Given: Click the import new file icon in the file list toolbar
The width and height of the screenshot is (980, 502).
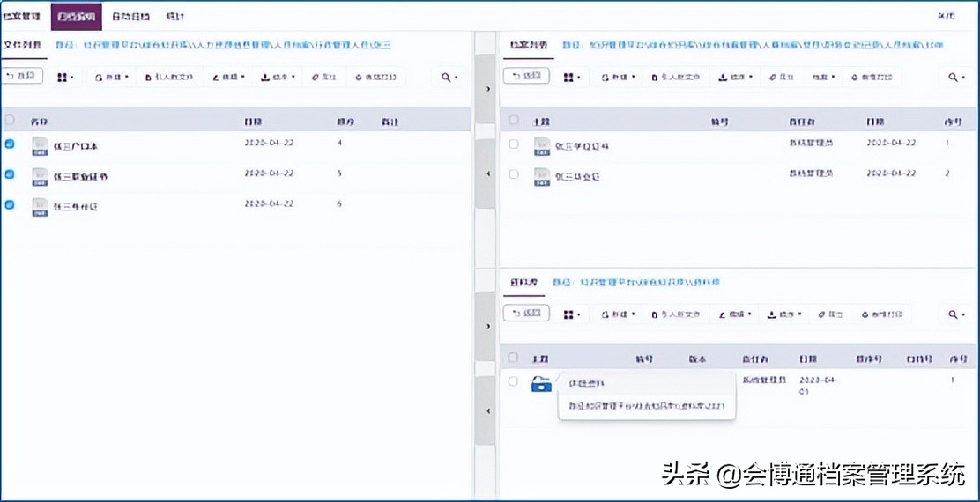Looking at the screenshot, I should tap(148, 78).
